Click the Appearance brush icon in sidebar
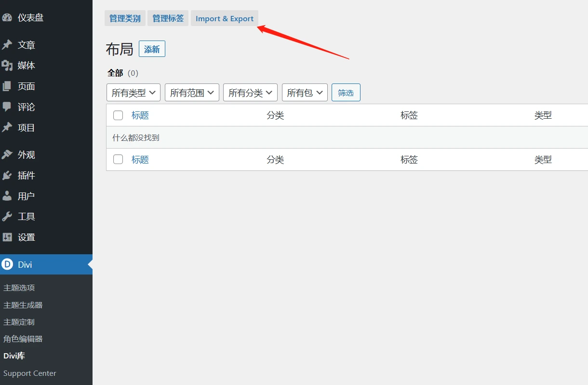 coord(7,155)
